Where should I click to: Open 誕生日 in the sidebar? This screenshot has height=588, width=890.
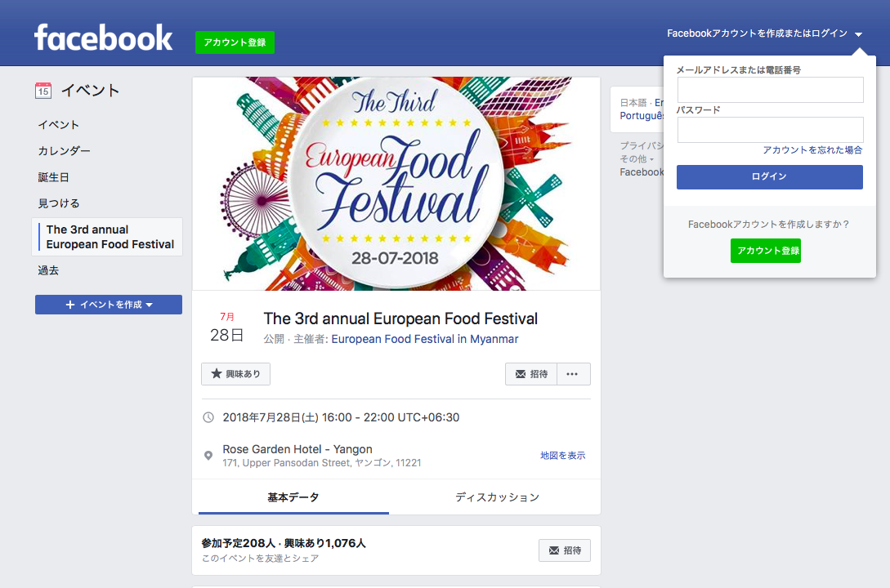tap(53, 177)
